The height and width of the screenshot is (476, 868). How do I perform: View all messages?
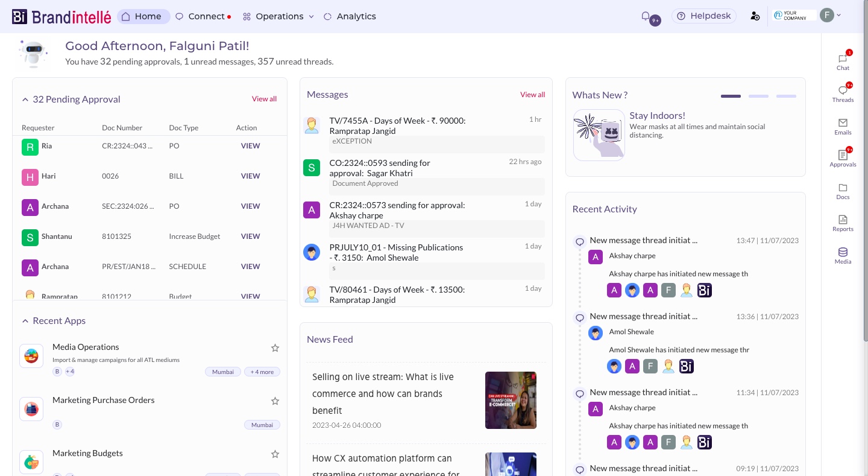[532, 95]
